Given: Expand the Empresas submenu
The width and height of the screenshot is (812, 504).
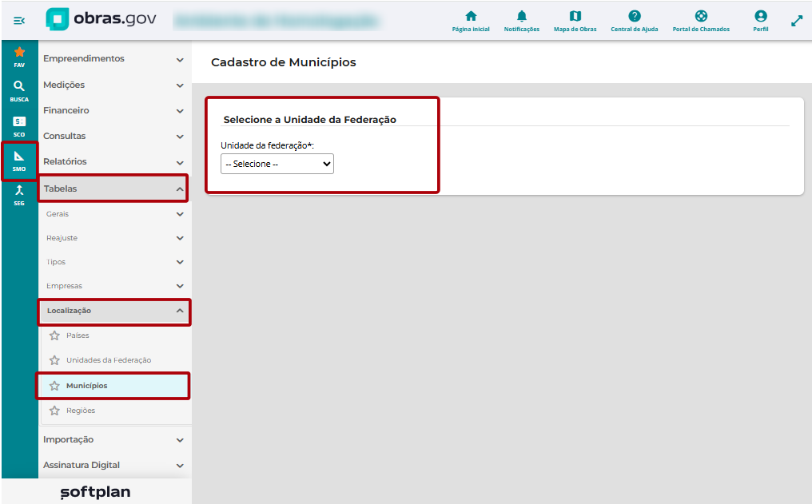Looking at the screenshot, I should [114, 286].
